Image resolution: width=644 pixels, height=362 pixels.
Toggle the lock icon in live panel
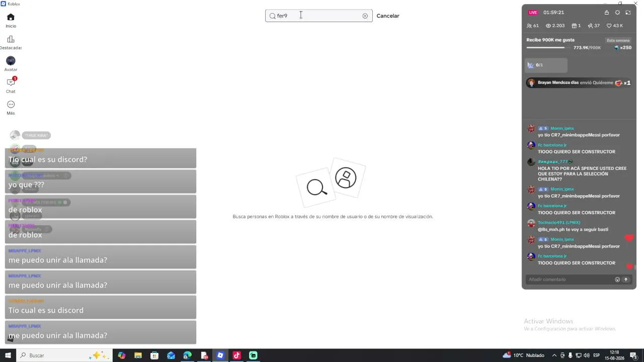point(607,13)
